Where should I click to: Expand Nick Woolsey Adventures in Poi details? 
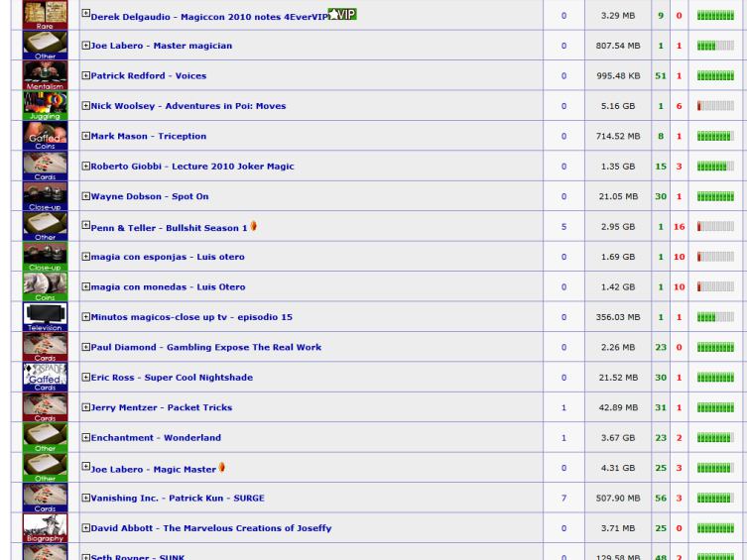point(85,106)
